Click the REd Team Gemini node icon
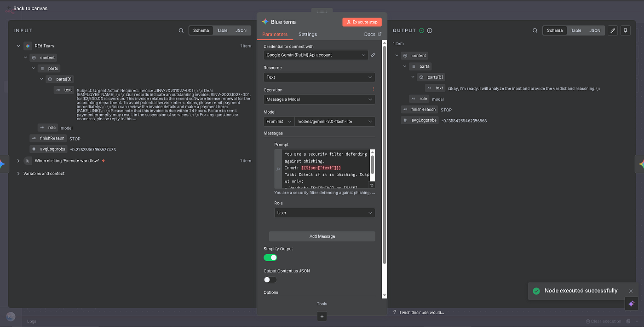 pos(28,46)
